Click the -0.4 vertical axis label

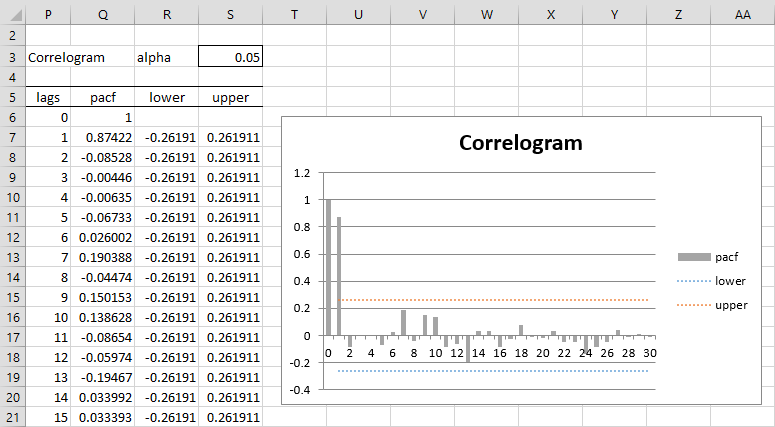[300, 390]
